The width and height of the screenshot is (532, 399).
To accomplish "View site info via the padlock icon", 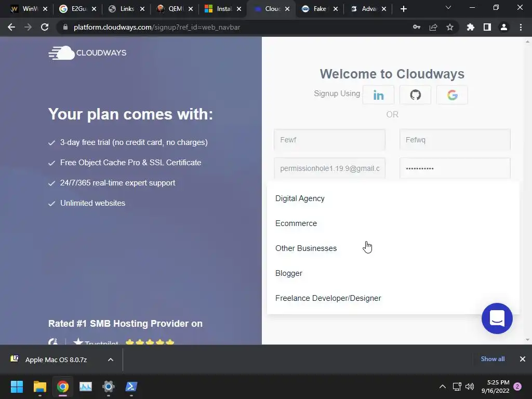I will click(x=65, y=27).
